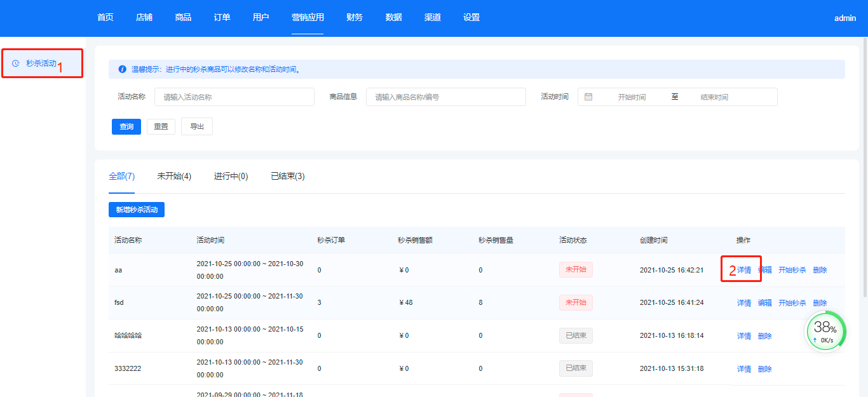
Task: Click the info icon in the 温馨提示 banner
Action: click(x=122, y=69)
